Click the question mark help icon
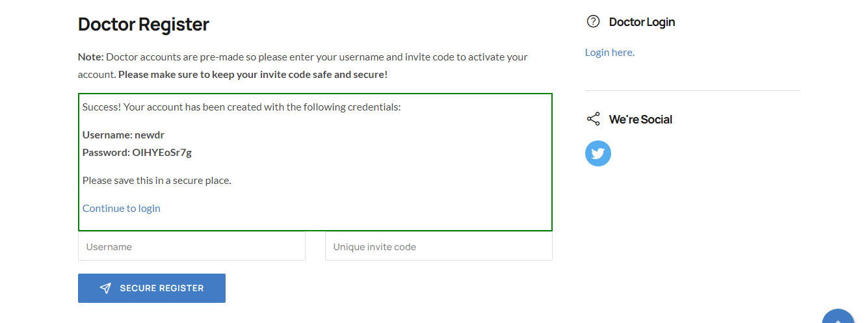868x323 pixels. tap(593, 21)
